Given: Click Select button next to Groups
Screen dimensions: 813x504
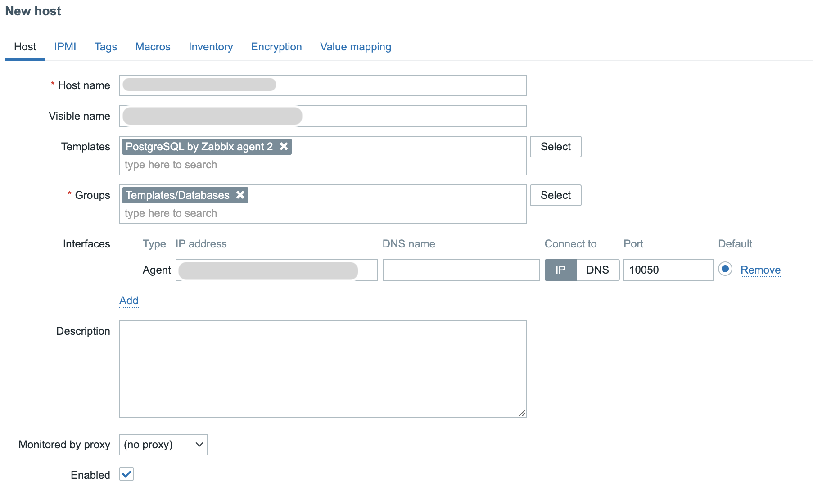Looking at the screenshot, I should click(556, 195).
